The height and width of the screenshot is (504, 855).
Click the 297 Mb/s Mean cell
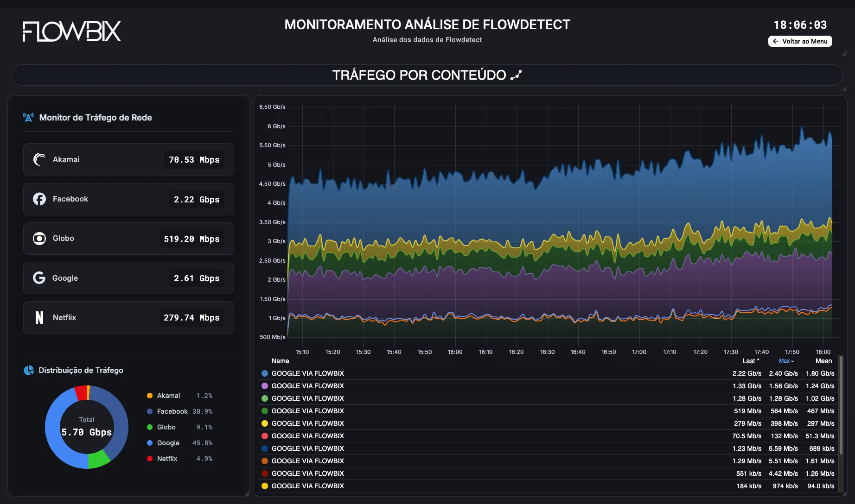click(x=821, y=423)
